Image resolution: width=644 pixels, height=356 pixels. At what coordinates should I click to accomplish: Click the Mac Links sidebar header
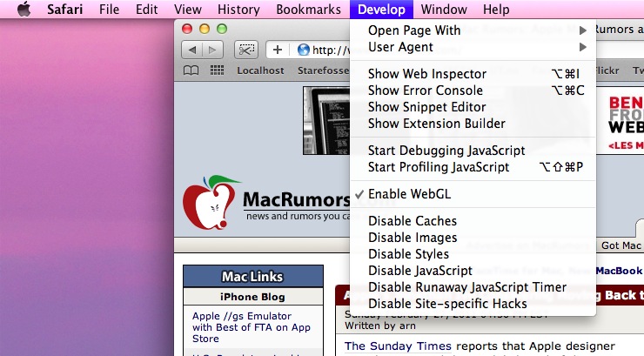pos(252,277)
